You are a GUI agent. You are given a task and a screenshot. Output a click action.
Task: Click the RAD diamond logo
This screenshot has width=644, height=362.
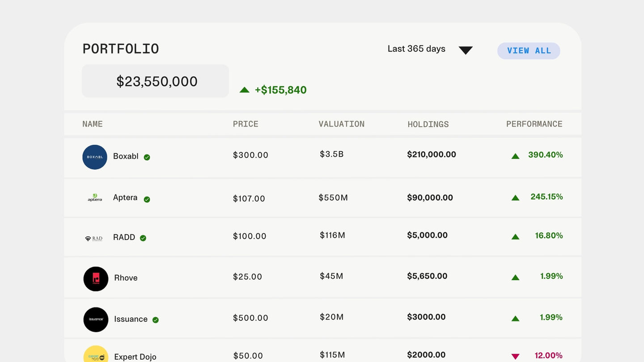point(94,238)
